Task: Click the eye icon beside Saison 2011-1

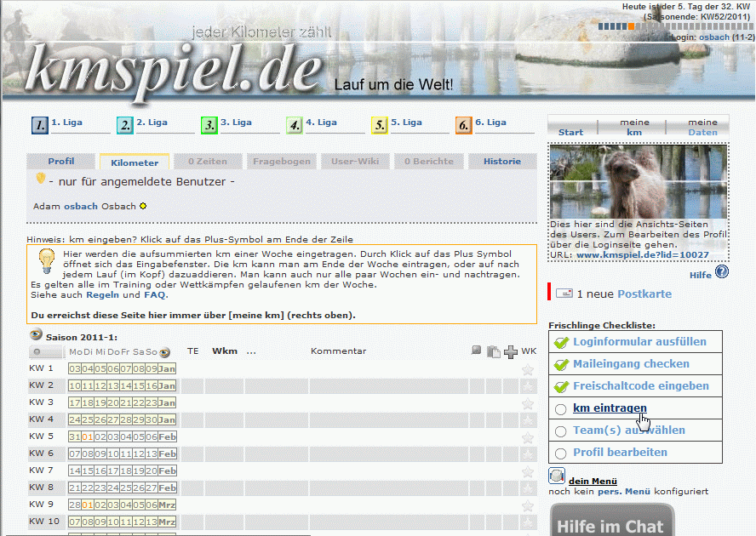Action: click(x=36, y=335)
